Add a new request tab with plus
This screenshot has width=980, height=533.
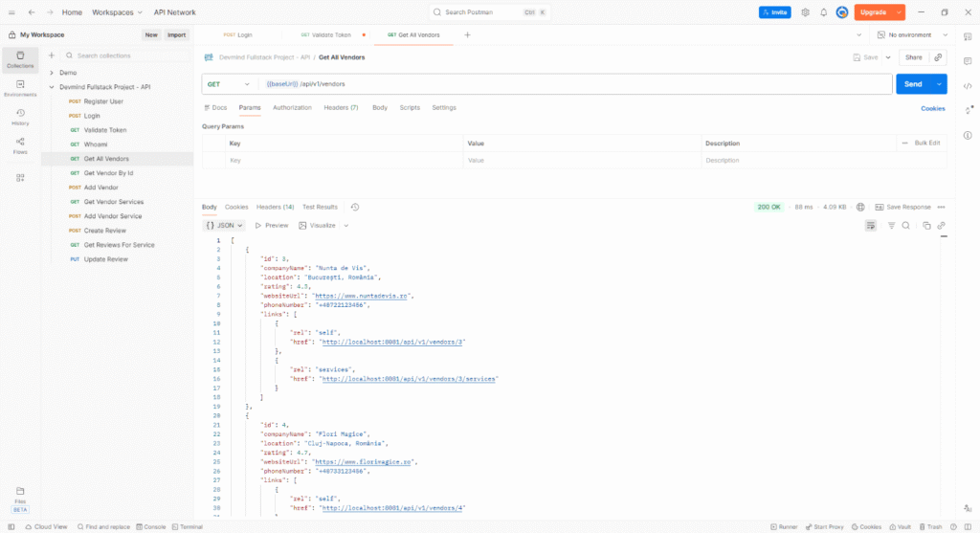(x=467, y=35)
